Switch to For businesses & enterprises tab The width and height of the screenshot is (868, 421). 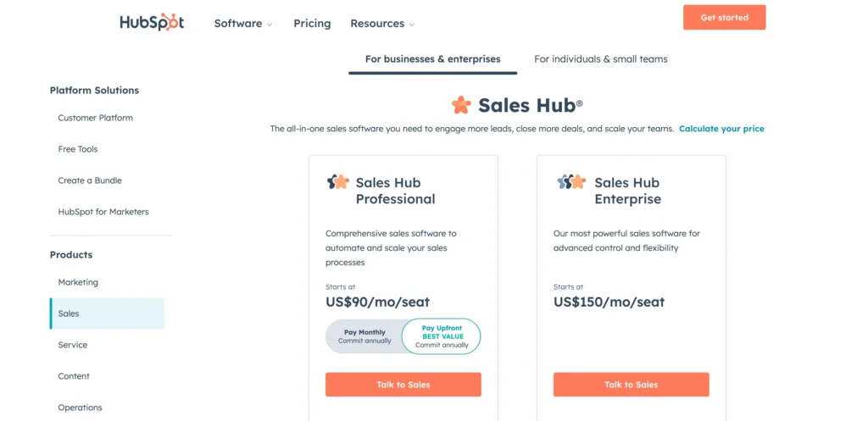pos(432,59)
